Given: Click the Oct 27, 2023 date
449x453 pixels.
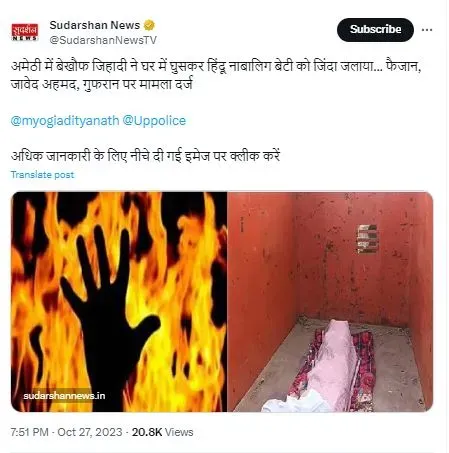Looking at the screenshot, I should point(90,432).
